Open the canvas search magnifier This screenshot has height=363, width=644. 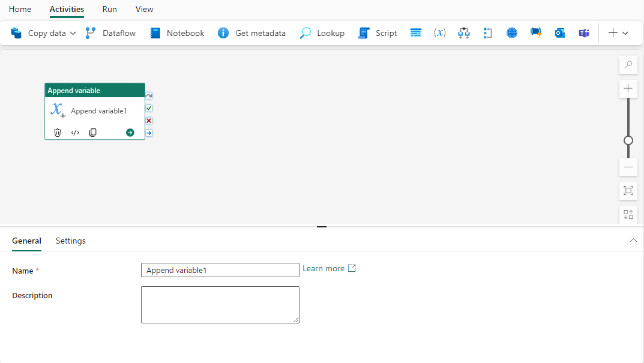click(x=628, y=64)
